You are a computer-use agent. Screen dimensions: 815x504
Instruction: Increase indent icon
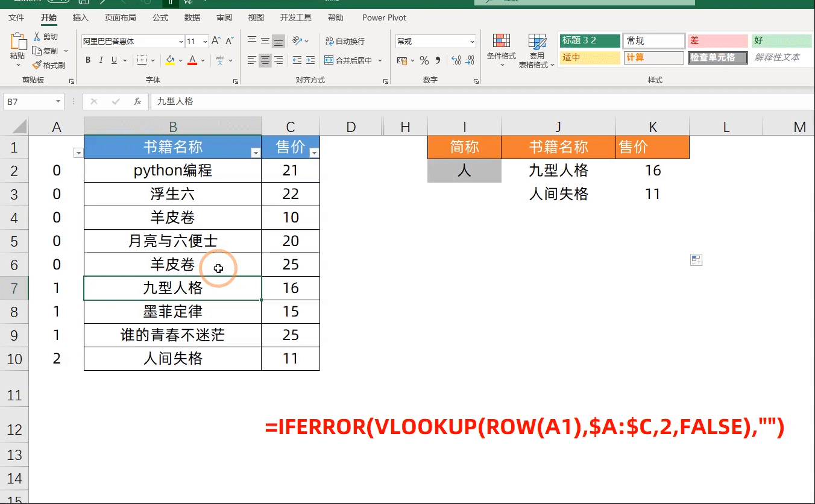(310, 60)
